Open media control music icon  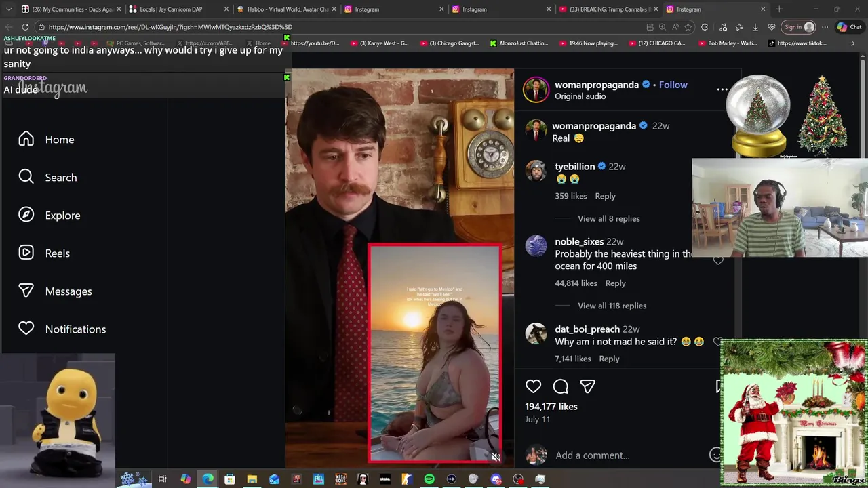(723, 27)
